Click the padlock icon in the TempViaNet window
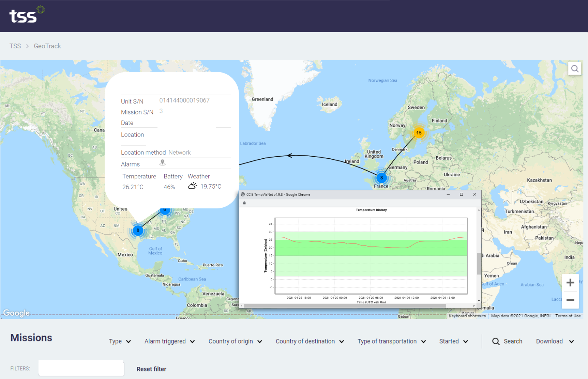The width and height of the screenshot is (588, 379). pyautogui.click(x=244, y=203)
